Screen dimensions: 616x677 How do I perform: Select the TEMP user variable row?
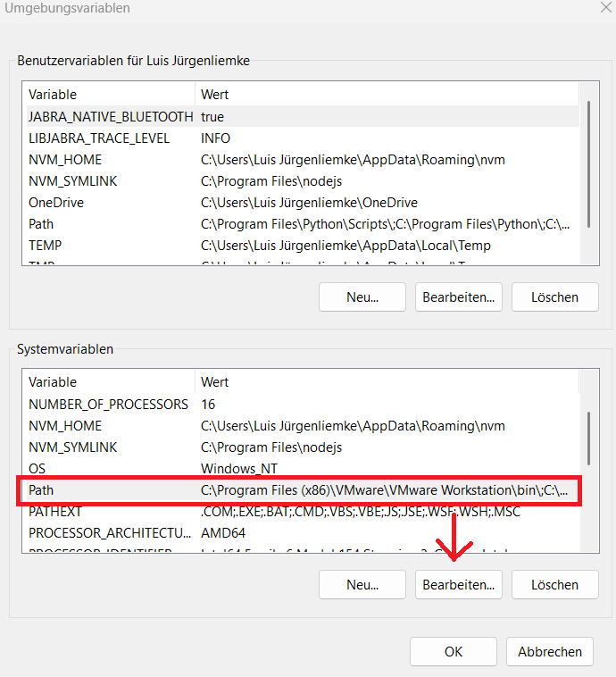click(45, 246)
